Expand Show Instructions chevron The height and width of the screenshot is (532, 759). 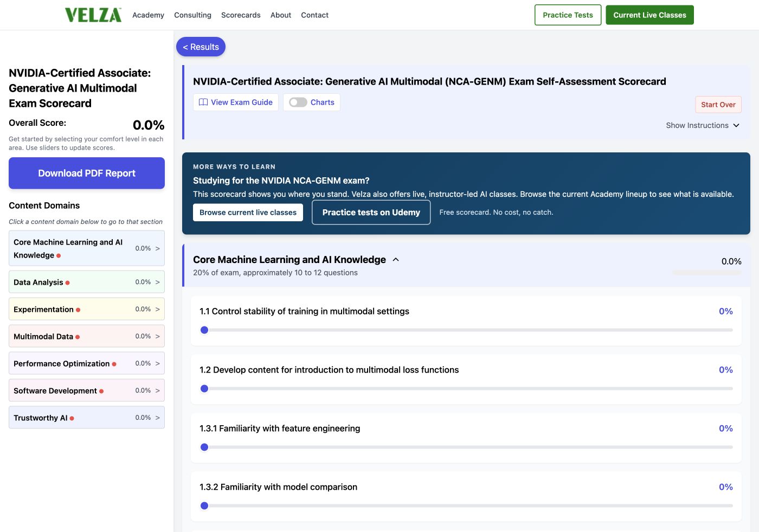click(736, 125)
